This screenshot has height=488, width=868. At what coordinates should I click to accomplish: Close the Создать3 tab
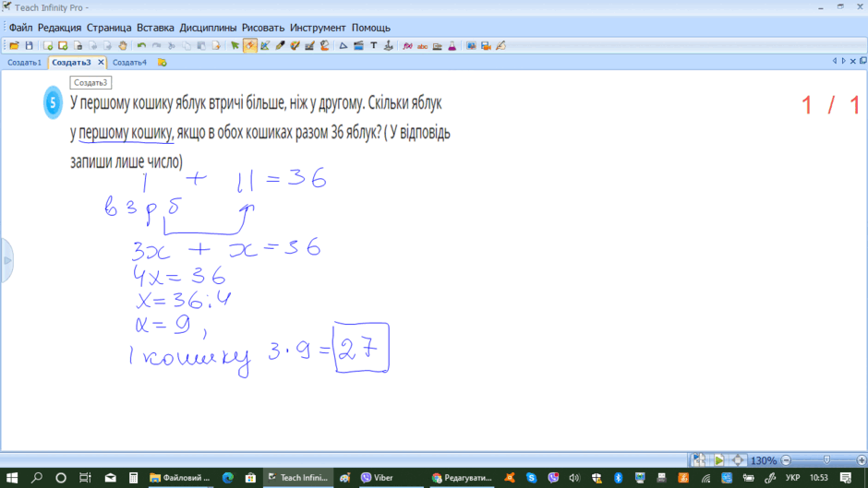pos(101,63)
